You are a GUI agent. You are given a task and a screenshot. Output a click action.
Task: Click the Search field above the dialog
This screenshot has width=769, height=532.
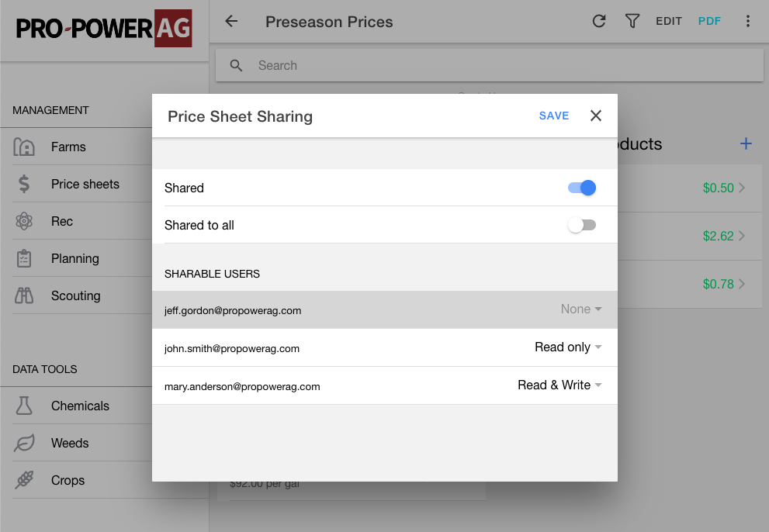pos(489,65)
